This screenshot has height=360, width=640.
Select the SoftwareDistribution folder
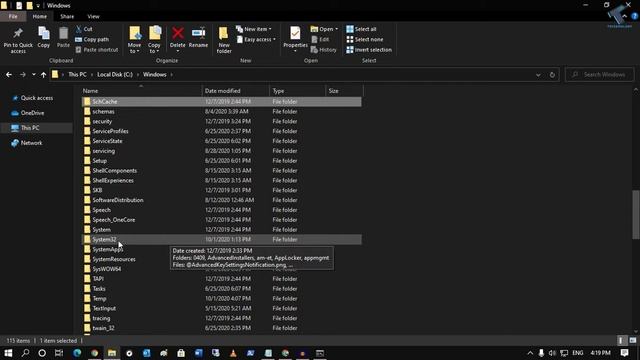pos(222,200)
